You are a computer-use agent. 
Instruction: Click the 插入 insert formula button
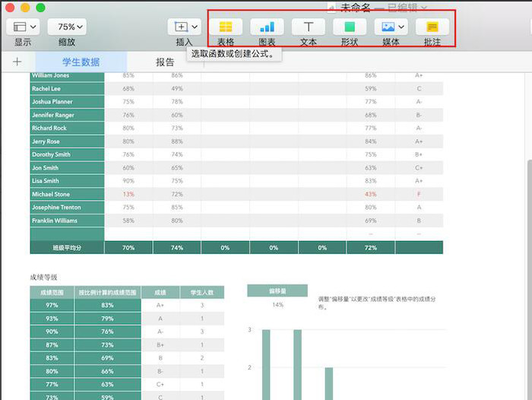coord(184,27)
